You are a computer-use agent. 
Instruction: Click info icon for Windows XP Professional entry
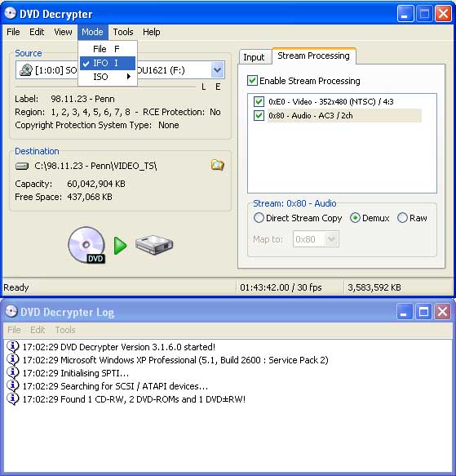click(13, 360)
